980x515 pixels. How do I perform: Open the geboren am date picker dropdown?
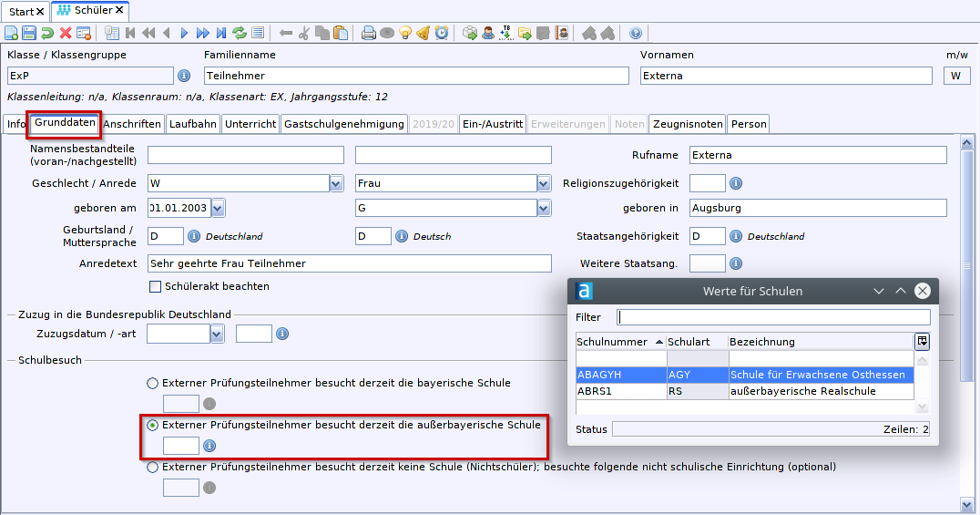(218, 208)
